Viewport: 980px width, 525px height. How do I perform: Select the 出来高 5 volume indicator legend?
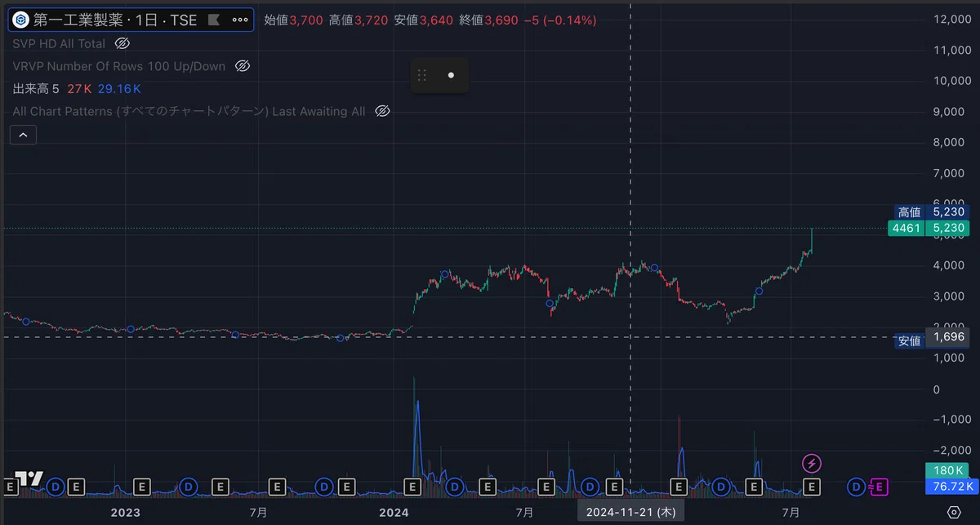(36, 89)
